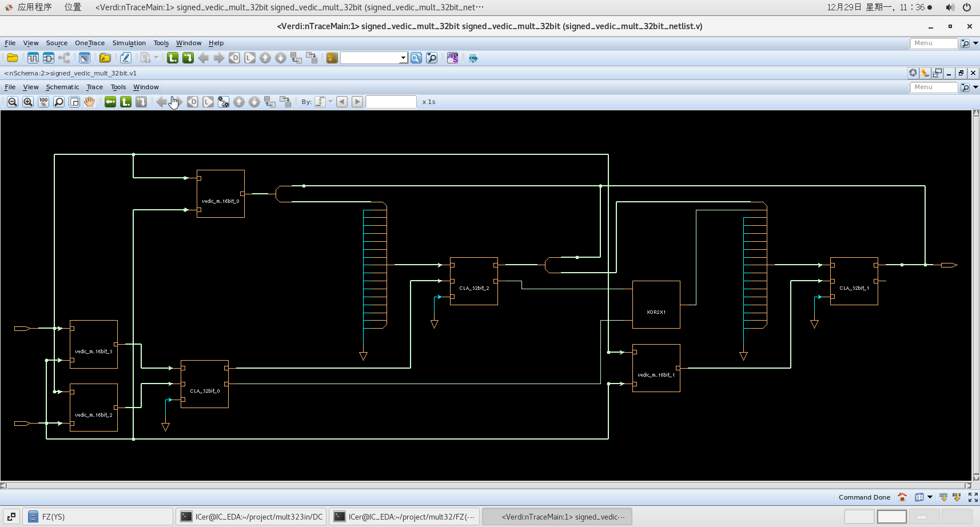The width and height of the screenshot is (980, 527).
Task: Click the time value field before 'x 1s'
Action: pyautogui.click(x=391, y=102)
